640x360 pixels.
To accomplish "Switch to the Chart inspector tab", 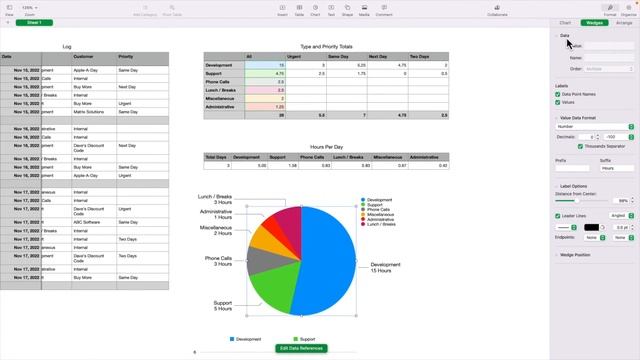I will coord(565,23).
